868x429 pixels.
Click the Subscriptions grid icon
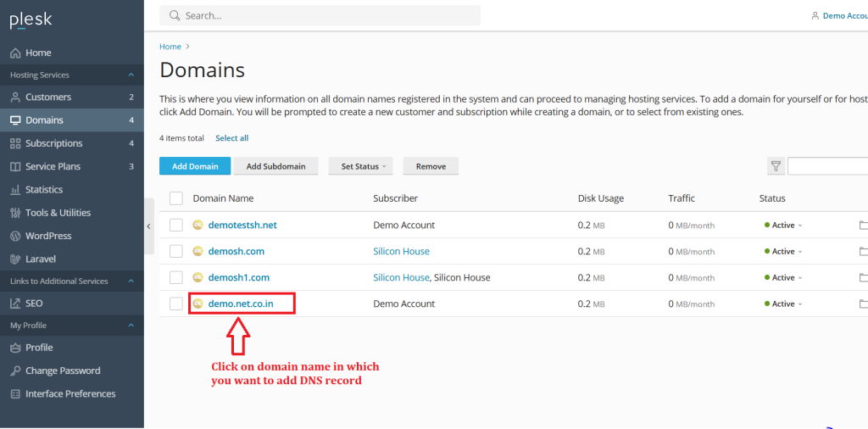[x=15, y=143]
